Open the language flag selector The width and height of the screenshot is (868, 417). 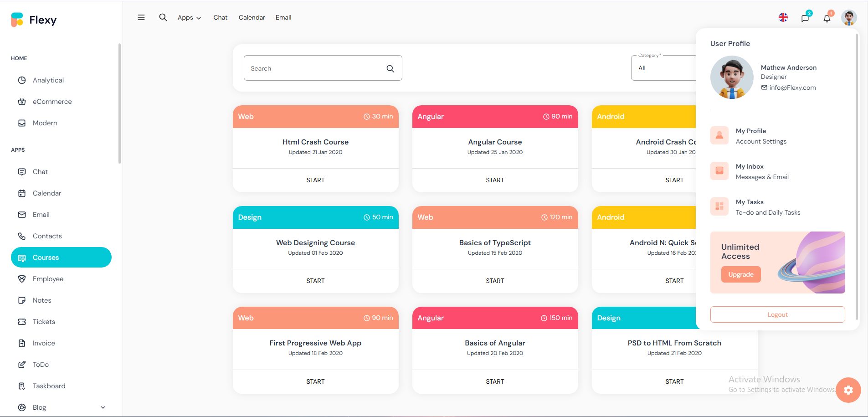pyautogui.click(x=783, y=17)
